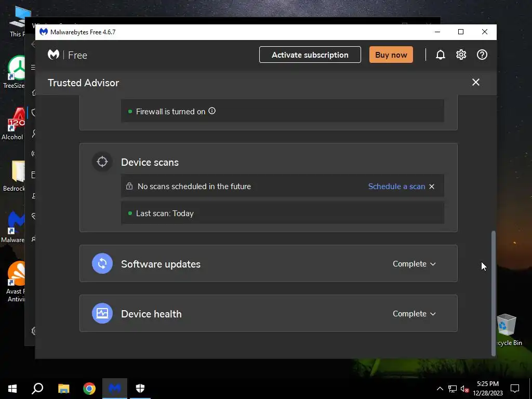Click the firewall info icon
The width and height of the screenshot is (532, 399).
212,111
